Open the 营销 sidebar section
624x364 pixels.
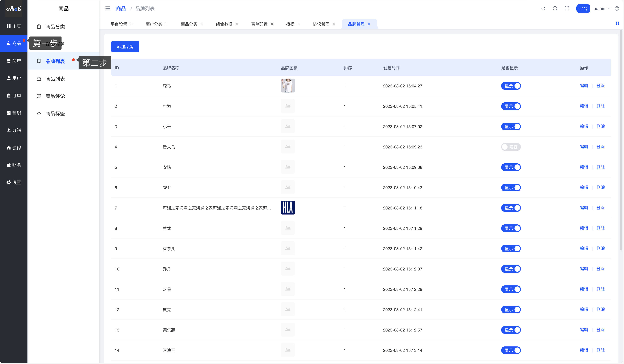pos(14,113)
